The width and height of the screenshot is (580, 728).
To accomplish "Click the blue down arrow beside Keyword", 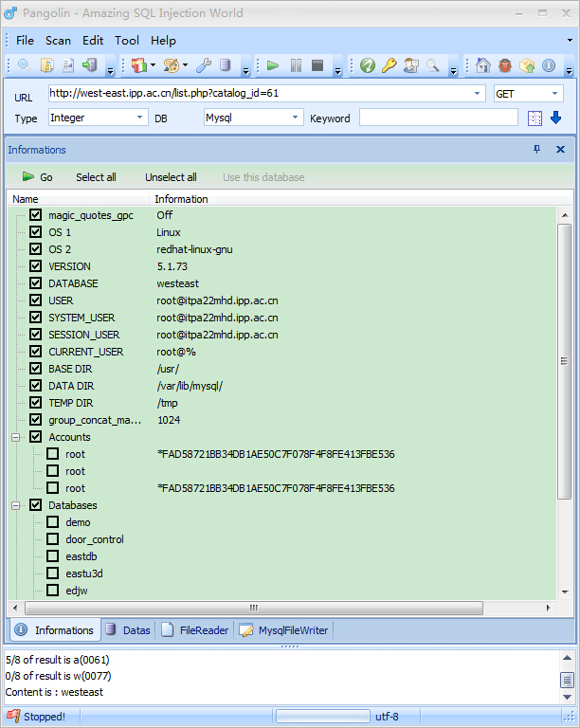I will (556, 118).
